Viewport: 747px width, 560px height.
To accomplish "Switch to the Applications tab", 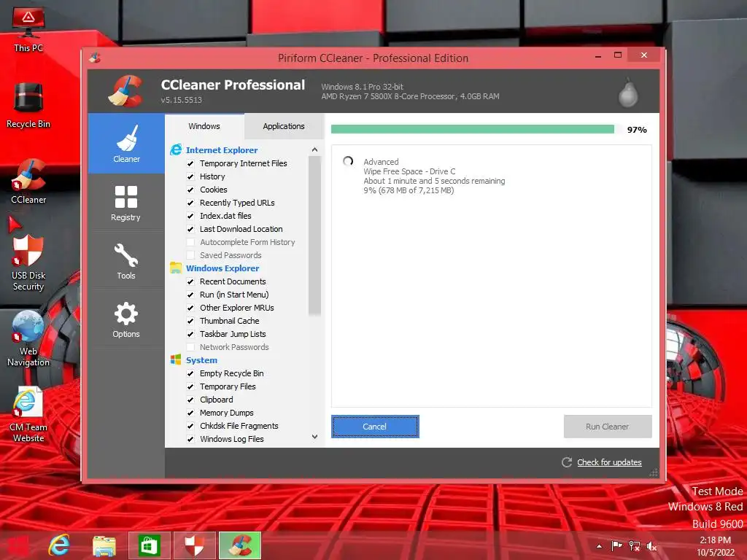I will (284, 126).
